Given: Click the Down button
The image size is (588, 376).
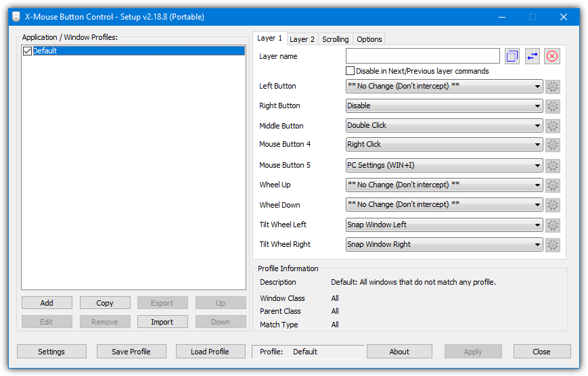Looking at the screenshot, I should 221,322.
